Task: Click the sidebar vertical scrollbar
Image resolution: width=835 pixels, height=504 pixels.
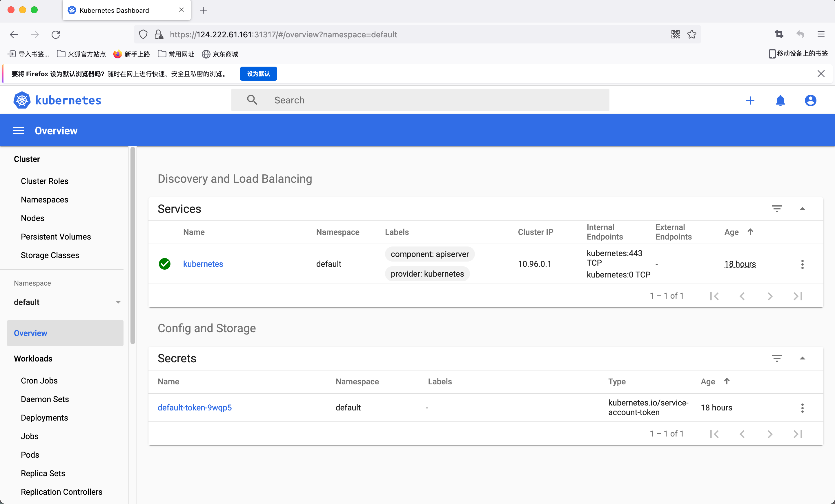Action: (133, 245)
